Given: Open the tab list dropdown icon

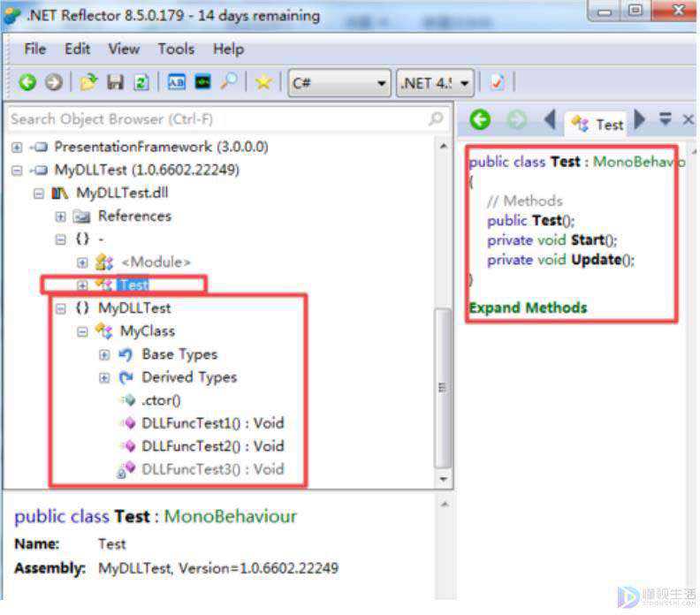Looking at the screenshot, I should [x=666, y=118].
